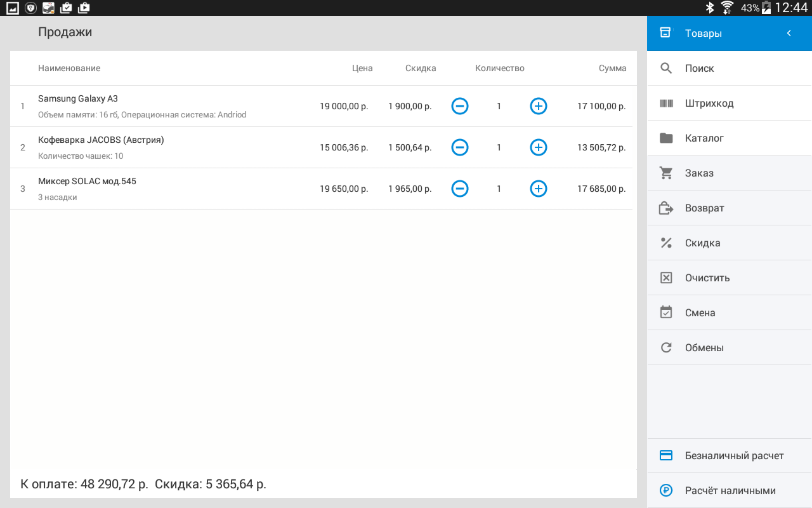Increase SOLAC mixer quantity
The height and width of the screenshot is (508, 812).
[538, 189]
